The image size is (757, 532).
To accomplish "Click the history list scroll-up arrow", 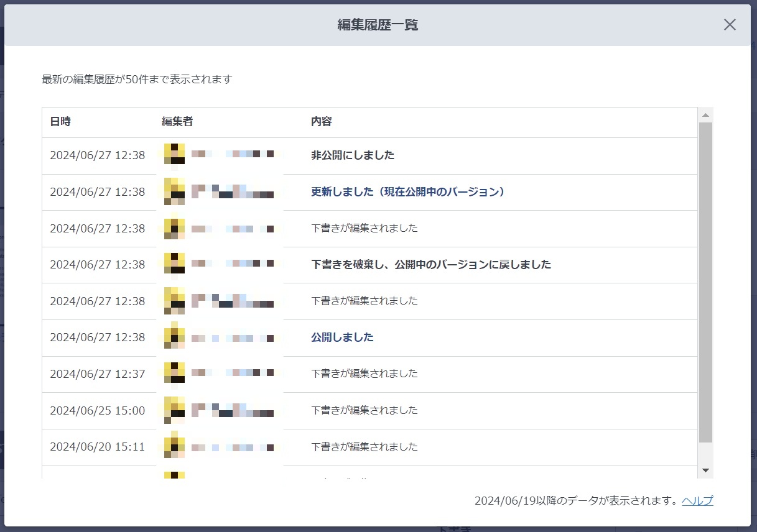I will 705,115.
